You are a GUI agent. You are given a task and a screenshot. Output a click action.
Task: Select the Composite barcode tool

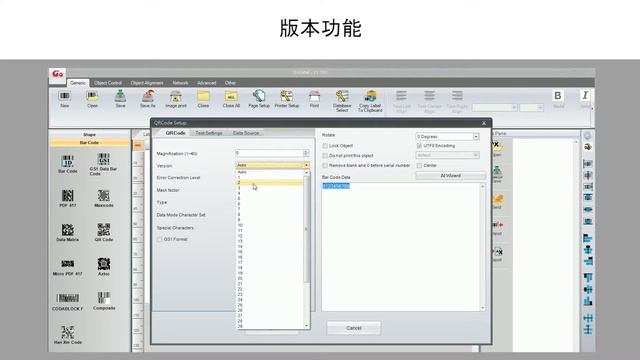(104, 301)
